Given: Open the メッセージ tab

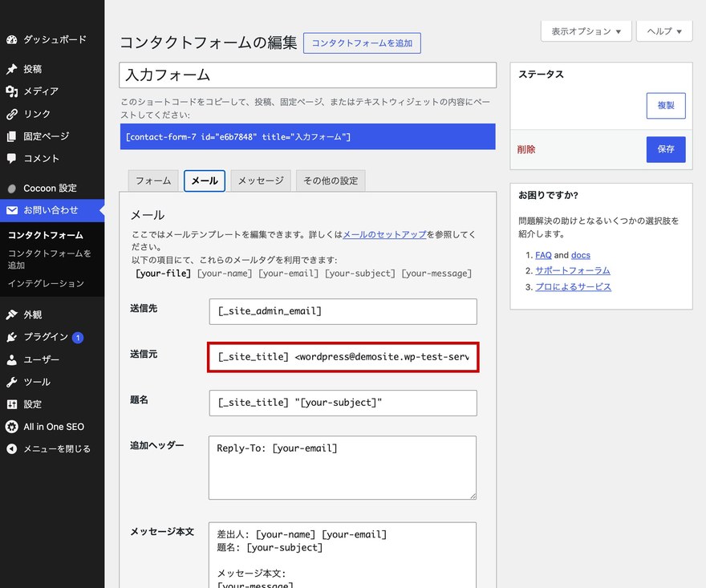Looking at the screenshot, I should [261, 180].
